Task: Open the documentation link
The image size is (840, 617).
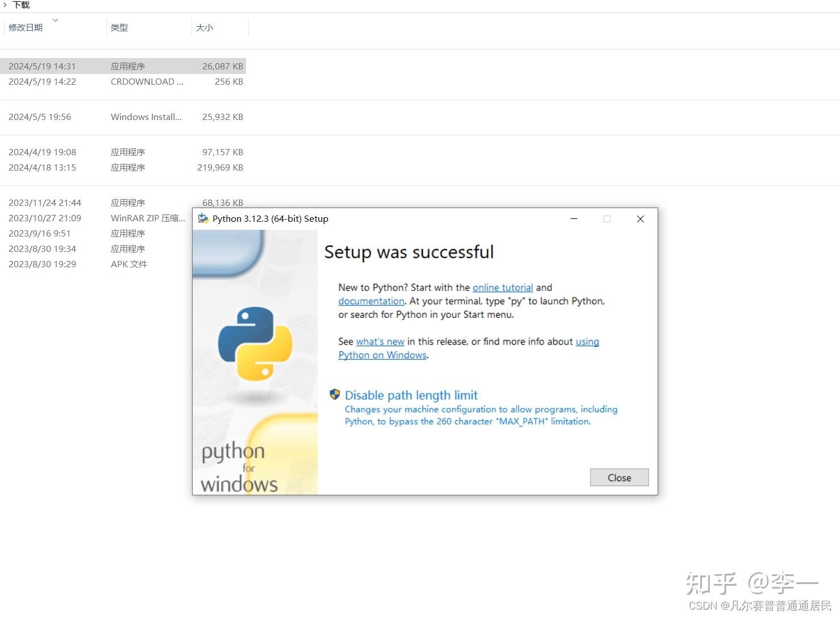Action: coord(371,301)
